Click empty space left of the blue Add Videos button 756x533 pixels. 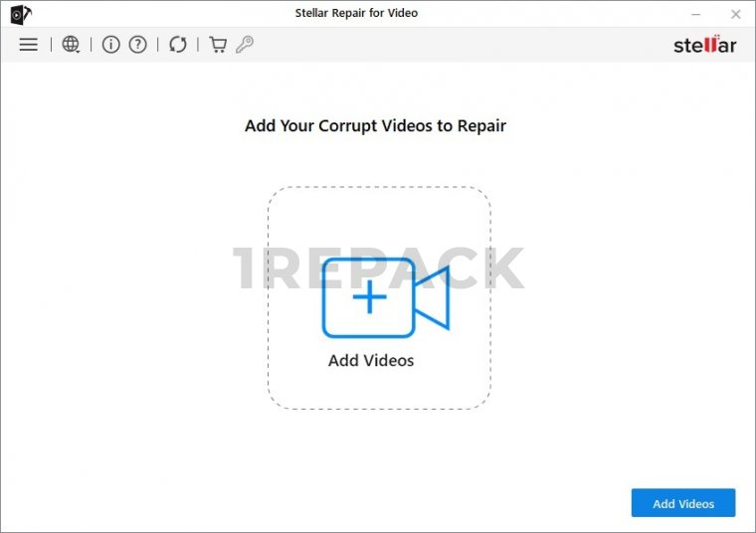tap(448, 503)
